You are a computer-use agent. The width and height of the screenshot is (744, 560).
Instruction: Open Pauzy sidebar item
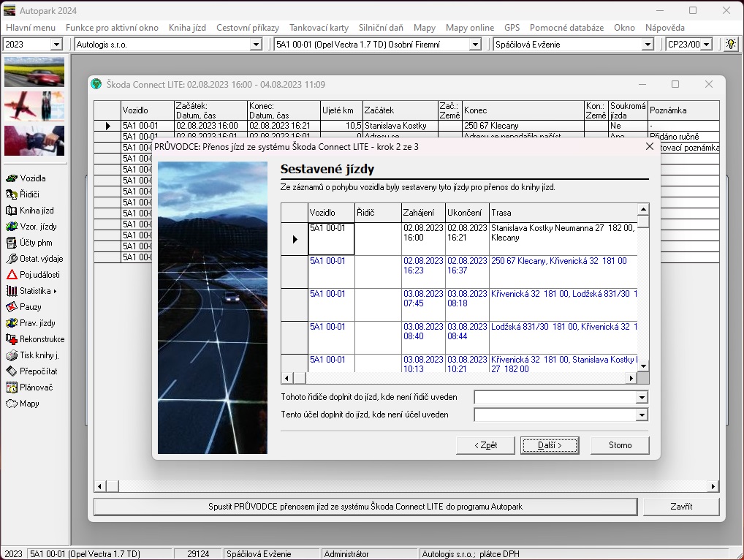tap(24, 307)
